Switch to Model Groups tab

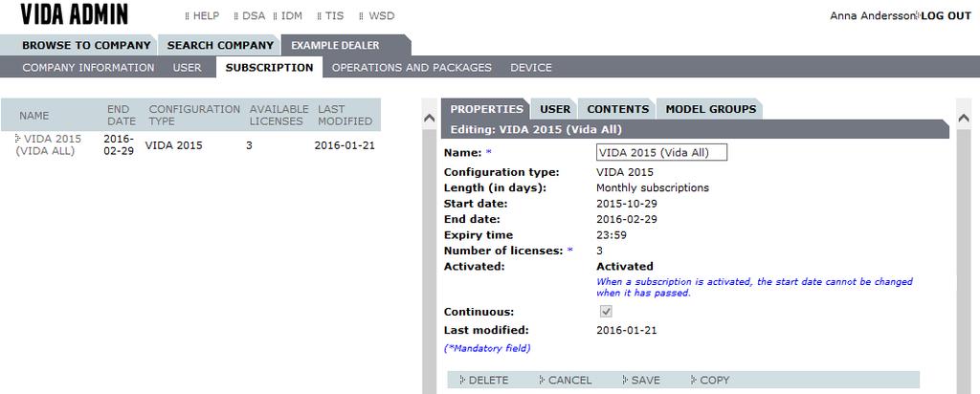711,109
